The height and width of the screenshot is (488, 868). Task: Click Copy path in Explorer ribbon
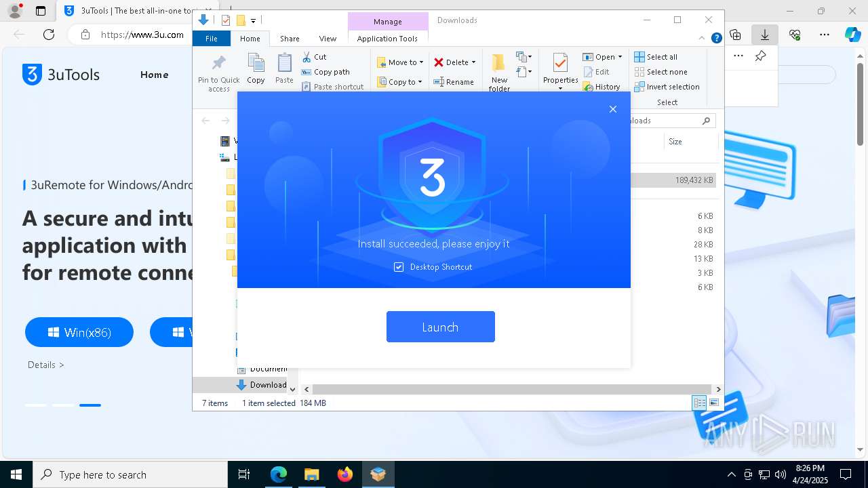click(325, 72)
